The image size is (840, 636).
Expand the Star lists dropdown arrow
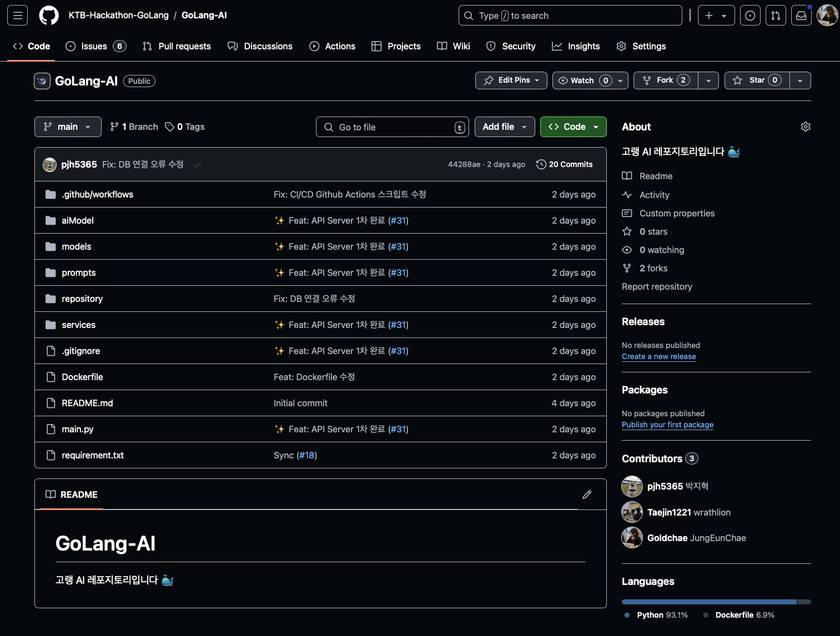coord(800,80)
